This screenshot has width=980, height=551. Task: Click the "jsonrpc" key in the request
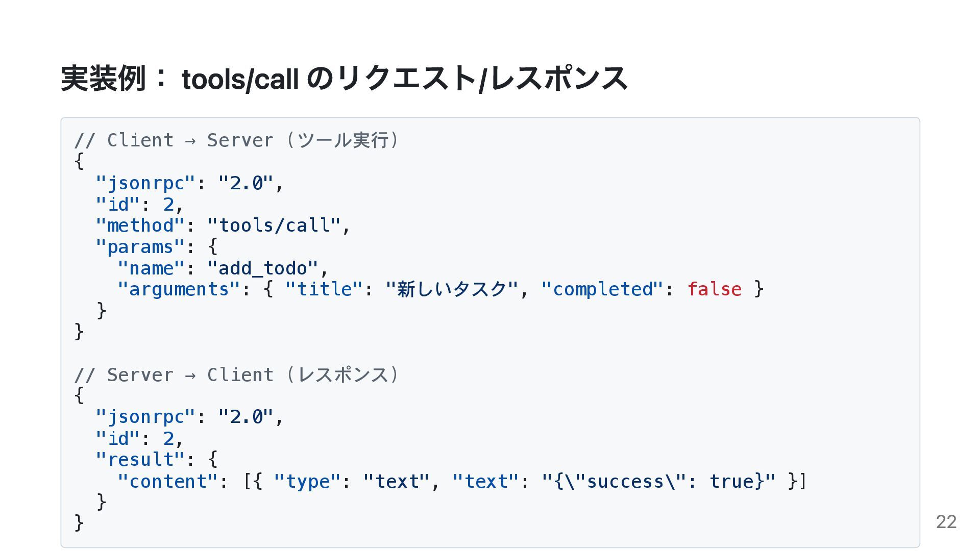(145, 183)
